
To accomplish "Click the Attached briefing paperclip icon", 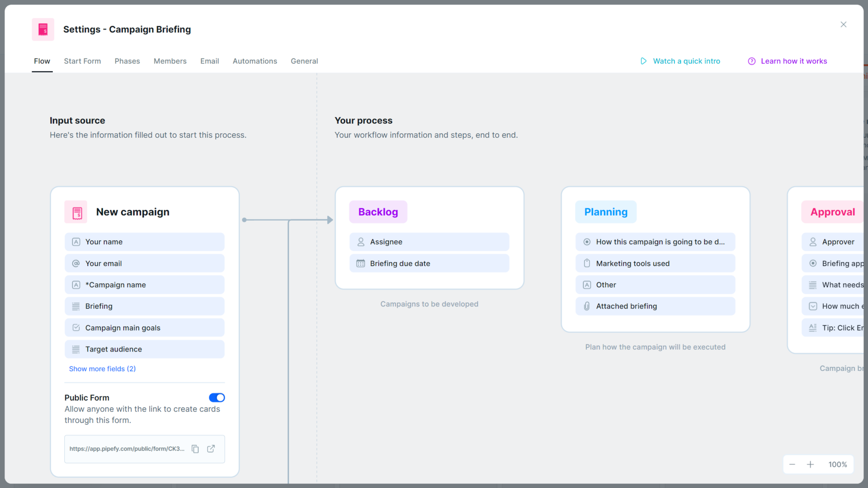I will [586, 306].
